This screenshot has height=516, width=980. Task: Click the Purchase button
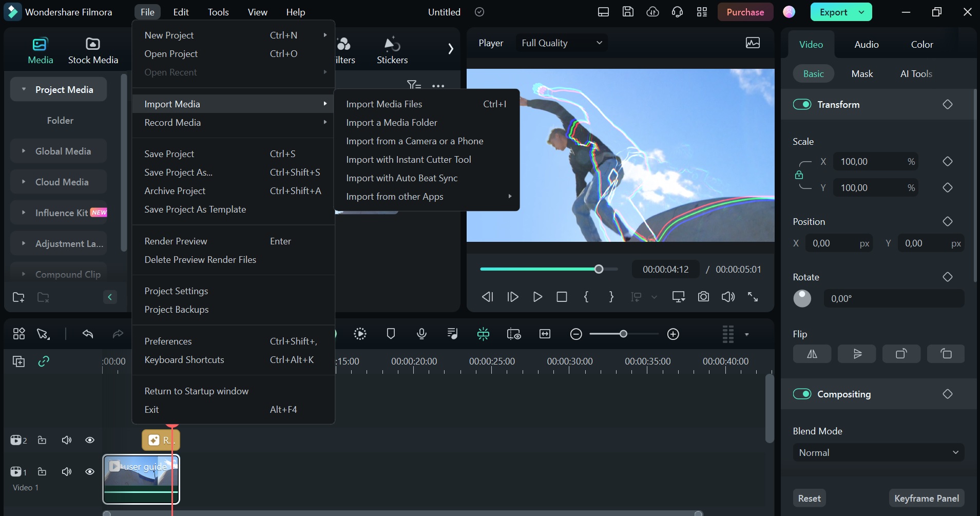745,12
